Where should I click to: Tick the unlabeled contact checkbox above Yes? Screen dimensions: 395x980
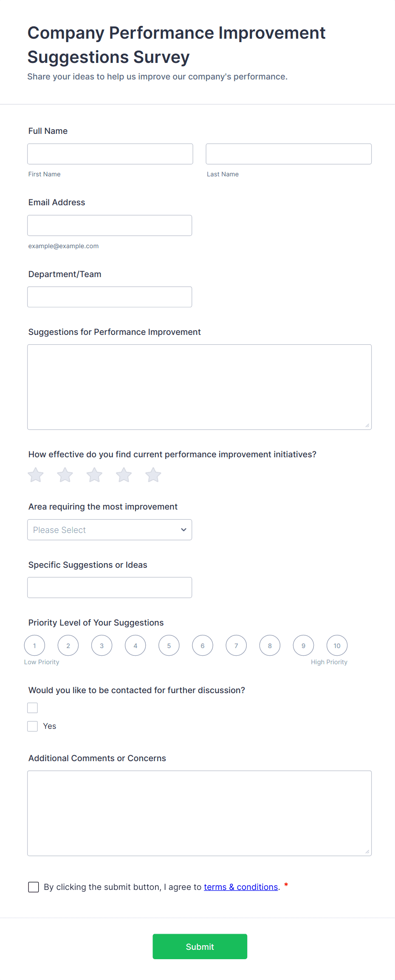33,708
